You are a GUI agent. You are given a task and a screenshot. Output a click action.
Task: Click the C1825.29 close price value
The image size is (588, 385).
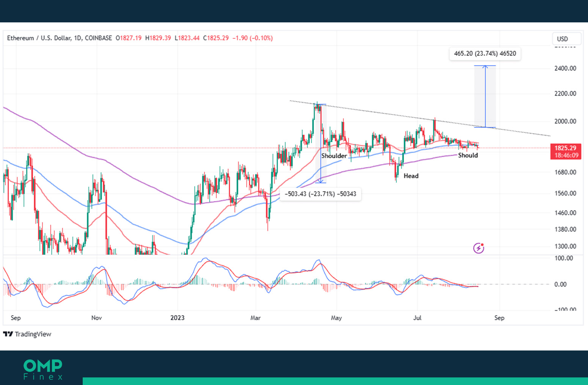(216, 38)
